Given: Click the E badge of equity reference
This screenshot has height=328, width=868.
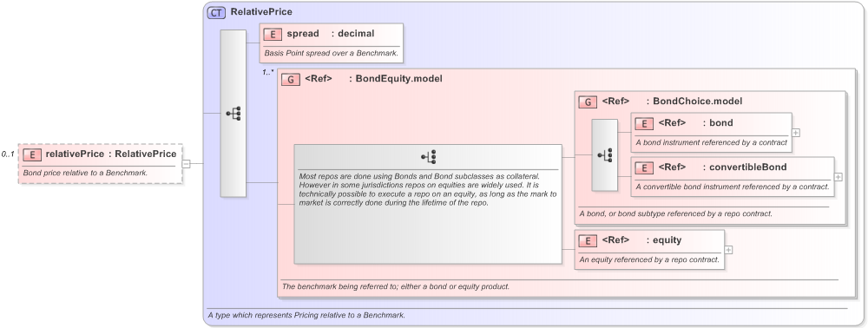Looking at the screenshot, I should pos(588,240).
